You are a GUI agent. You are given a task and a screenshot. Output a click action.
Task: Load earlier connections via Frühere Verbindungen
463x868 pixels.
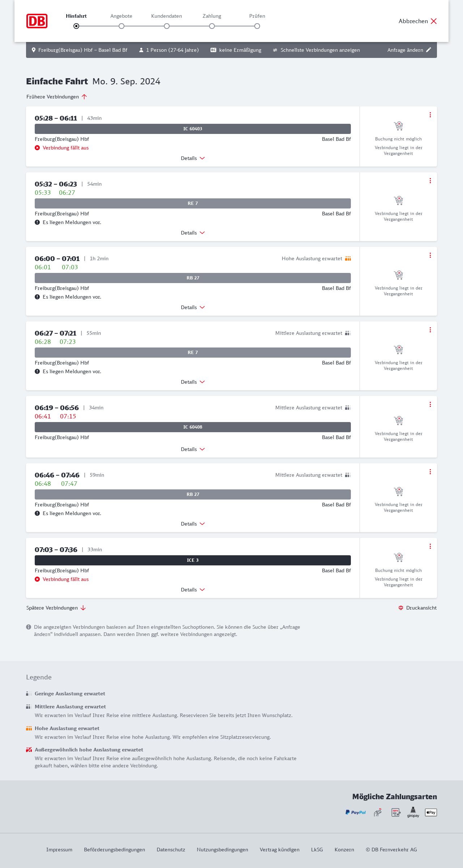(x=56, y=97)
